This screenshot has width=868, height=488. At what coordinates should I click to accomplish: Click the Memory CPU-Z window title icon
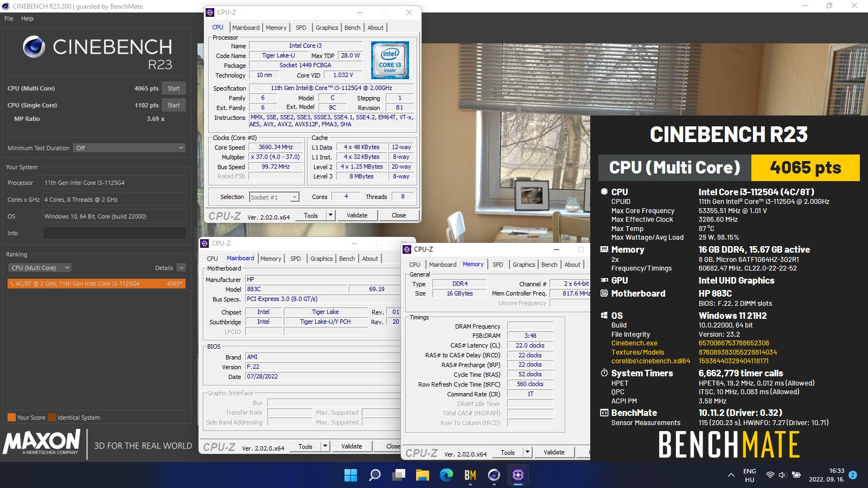[407, 249]
